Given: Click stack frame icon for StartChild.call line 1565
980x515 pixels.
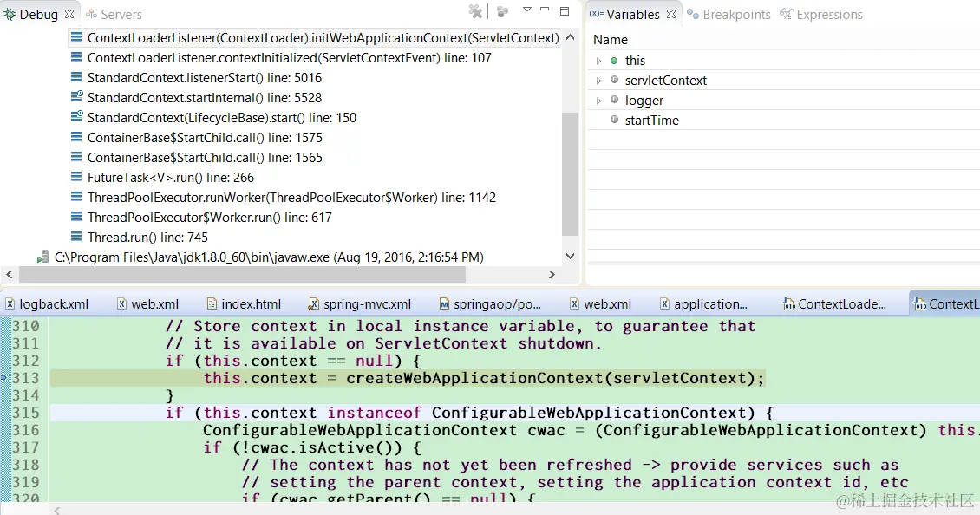Looking at the screenshot, I should click(76, 158).
